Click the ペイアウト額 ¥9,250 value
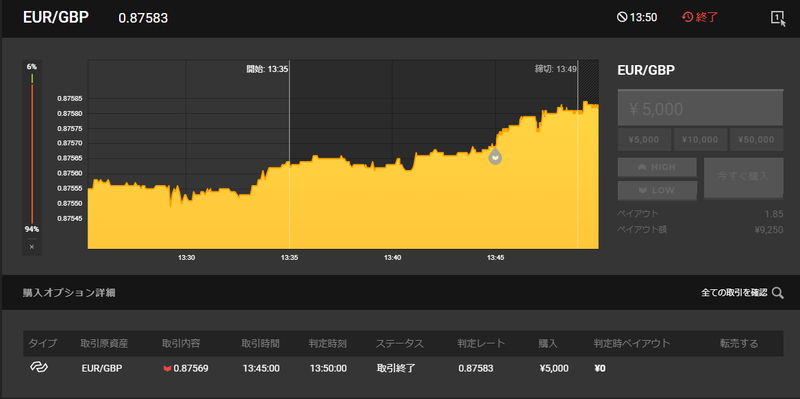Viewport: 800px width, 399px height. (x=769, y=230)
